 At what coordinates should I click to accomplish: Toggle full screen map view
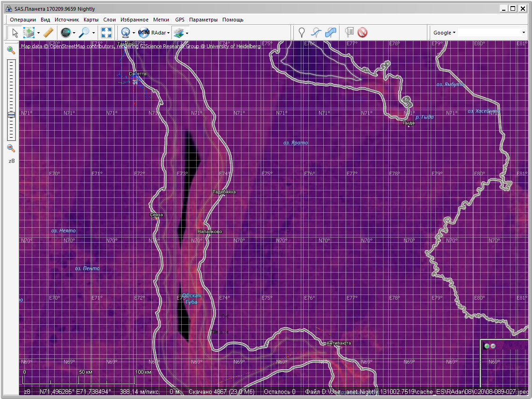tap(106, 33)
